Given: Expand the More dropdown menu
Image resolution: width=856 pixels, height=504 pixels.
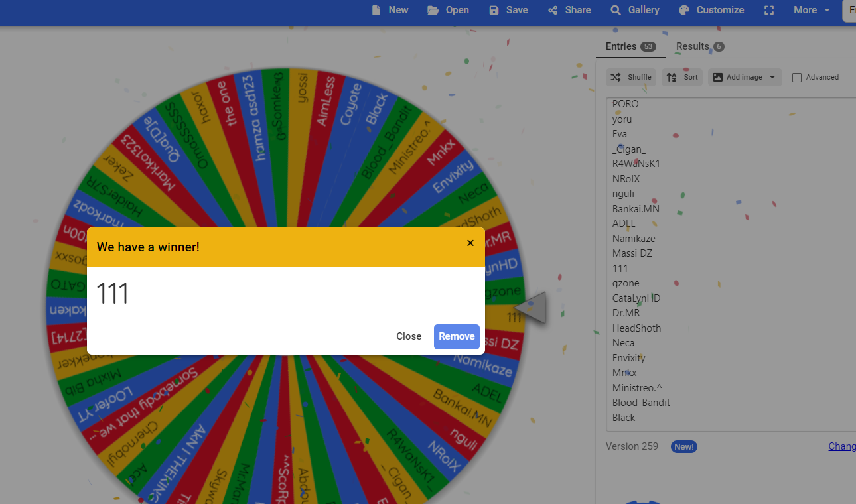Looking at the screenshot, I should pyautogui.click(x=812, y=10).
